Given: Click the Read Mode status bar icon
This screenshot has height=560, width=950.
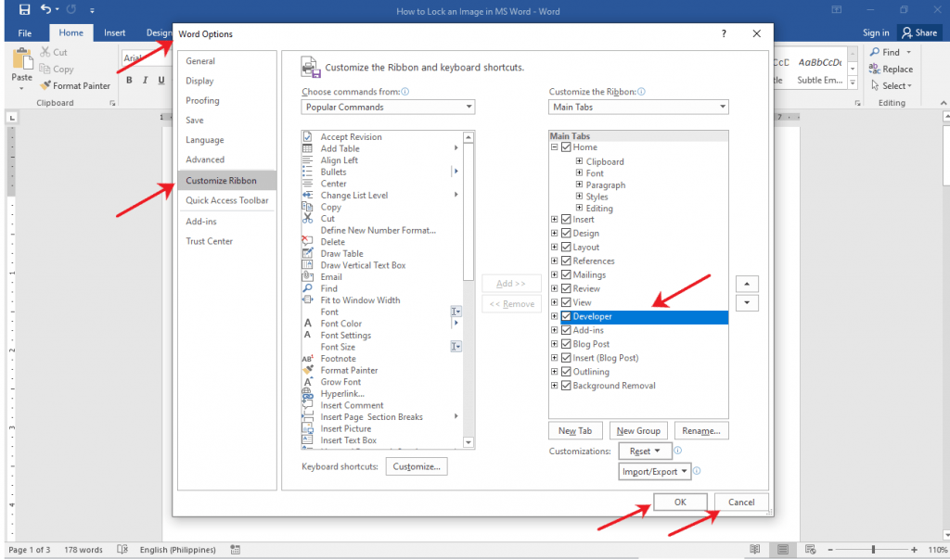Looking at the screenshot, I should tap(755, 549).
